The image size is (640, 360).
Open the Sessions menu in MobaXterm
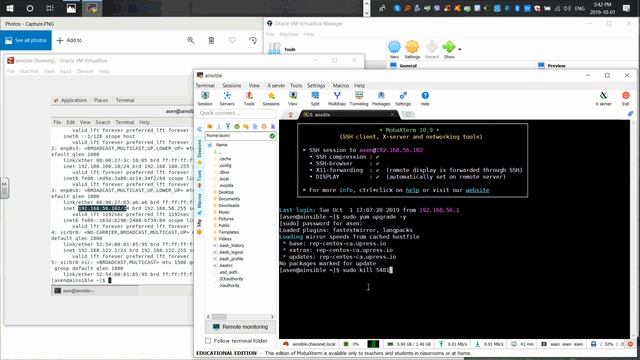232,85
